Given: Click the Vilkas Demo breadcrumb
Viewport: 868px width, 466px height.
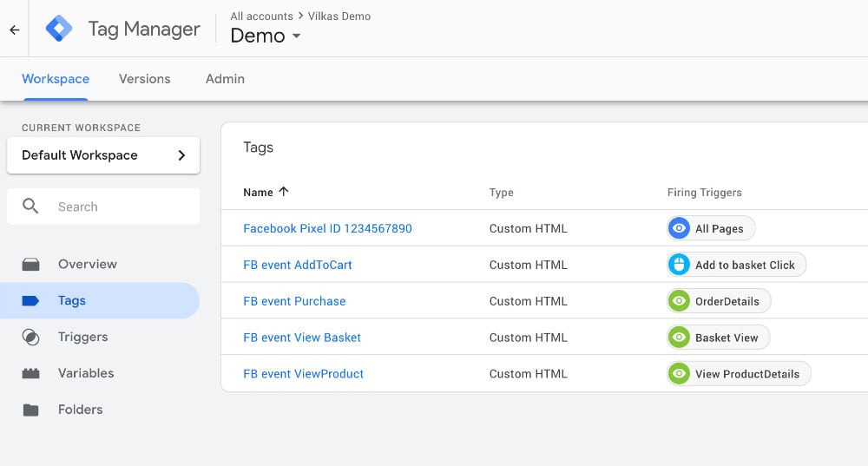Looking at the screenshot, I should click(x=339, y=16).
